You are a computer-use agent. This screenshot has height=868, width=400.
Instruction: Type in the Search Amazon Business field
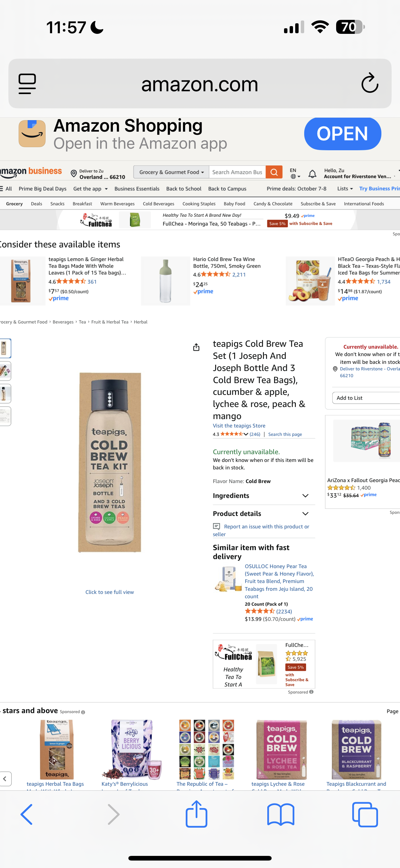coord(237,172)
